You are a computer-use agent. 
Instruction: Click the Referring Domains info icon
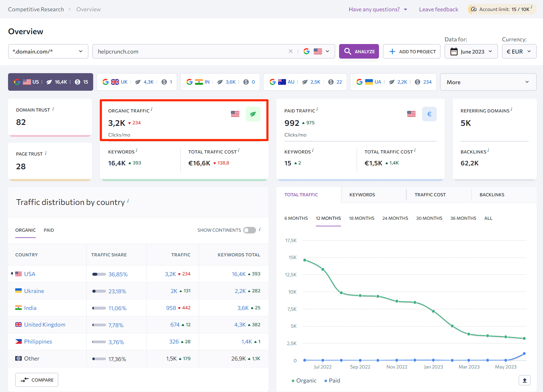pyautogui.click(x=511, y=109)
